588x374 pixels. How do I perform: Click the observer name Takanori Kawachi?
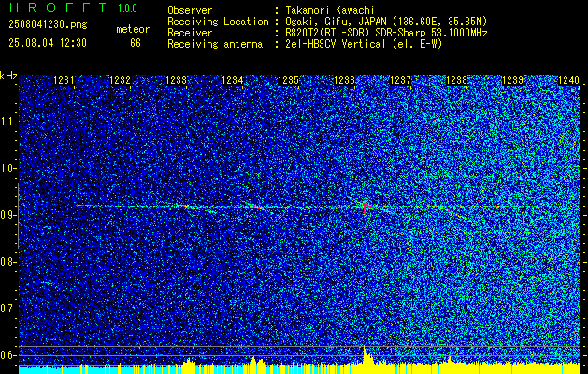(330, 10)
